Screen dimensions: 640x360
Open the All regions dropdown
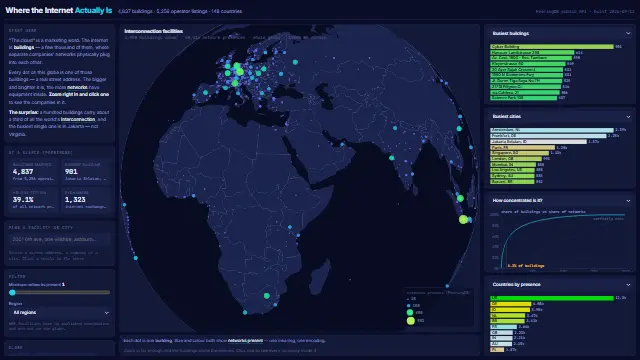coord(60,313)
